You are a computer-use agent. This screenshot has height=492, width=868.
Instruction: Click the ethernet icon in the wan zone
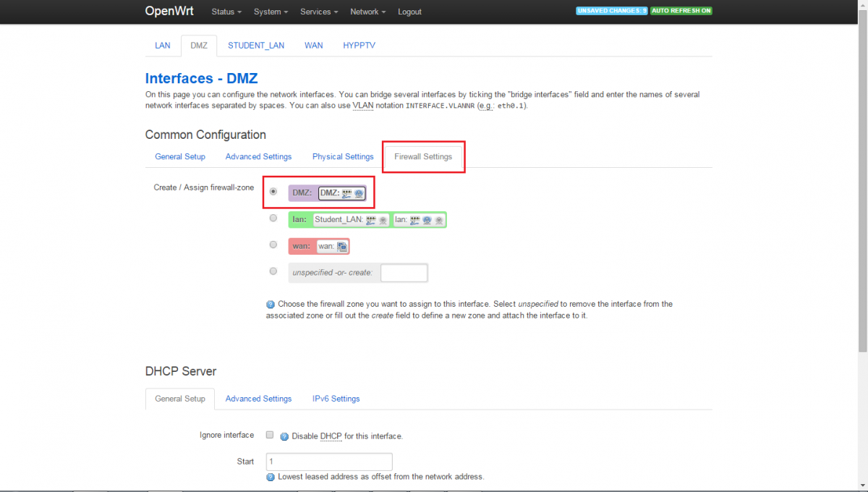tap(341, 247)
